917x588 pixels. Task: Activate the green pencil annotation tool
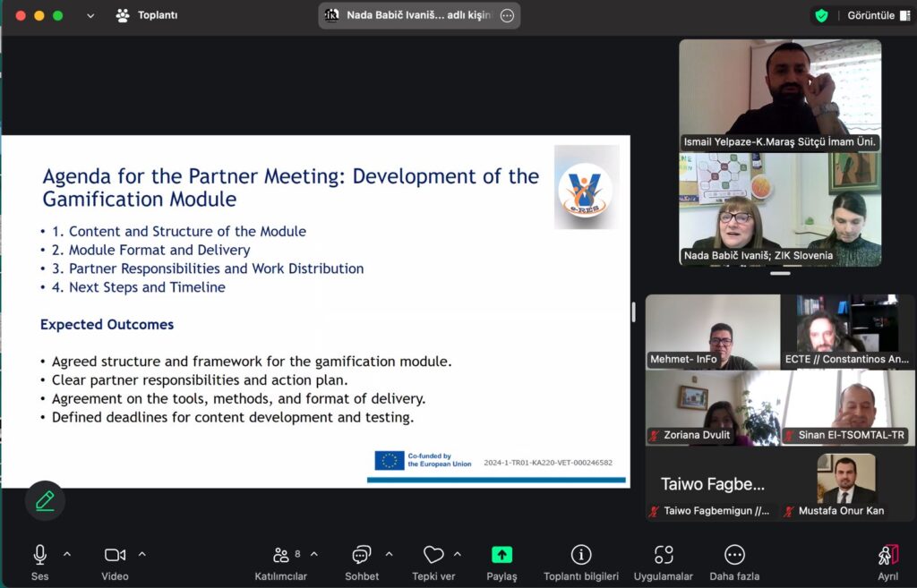tap(45, 500)
